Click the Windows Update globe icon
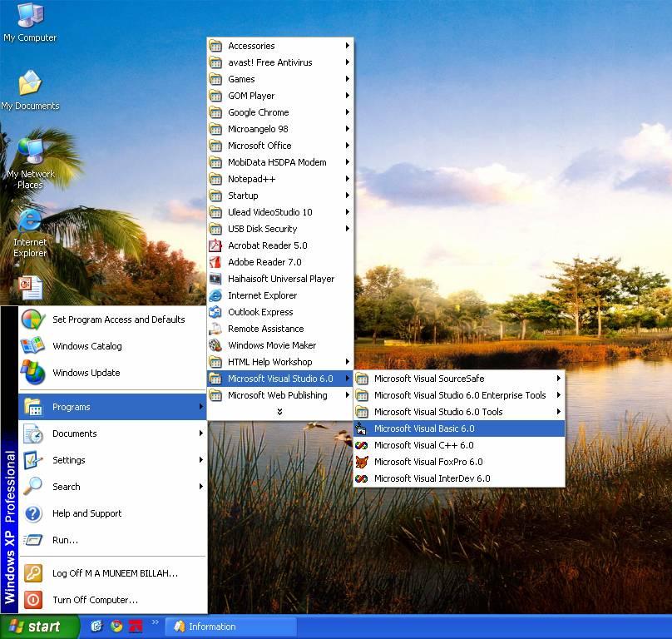Image resolution: width=672 pixels, height=639 pixels. 33,372
